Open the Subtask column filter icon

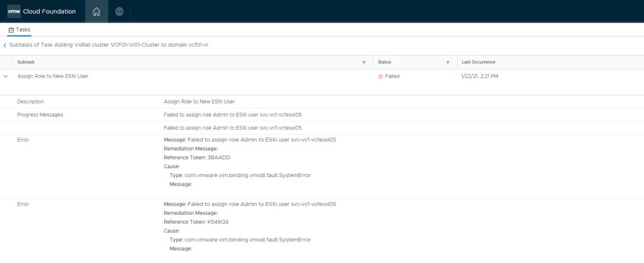[x=364, y=62]
